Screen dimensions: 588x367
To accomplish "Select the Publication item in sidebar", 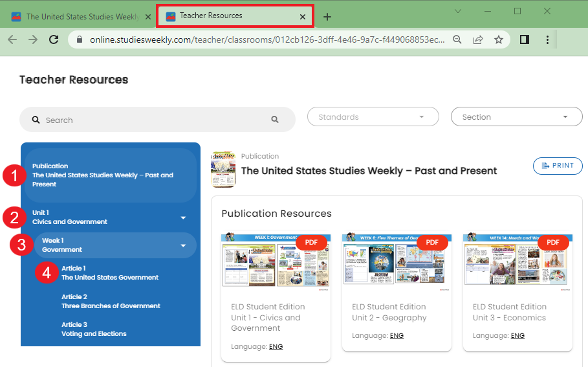I will pos(111,175).
